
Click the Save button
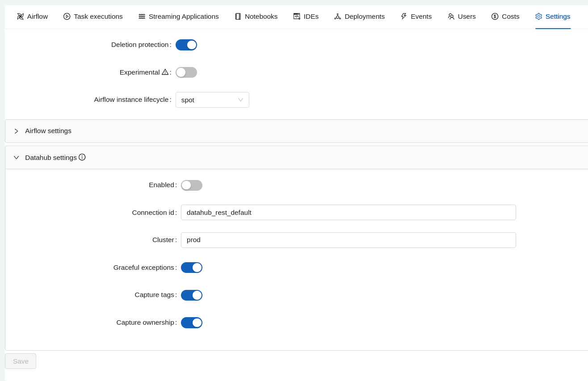[x=20, y=361]
